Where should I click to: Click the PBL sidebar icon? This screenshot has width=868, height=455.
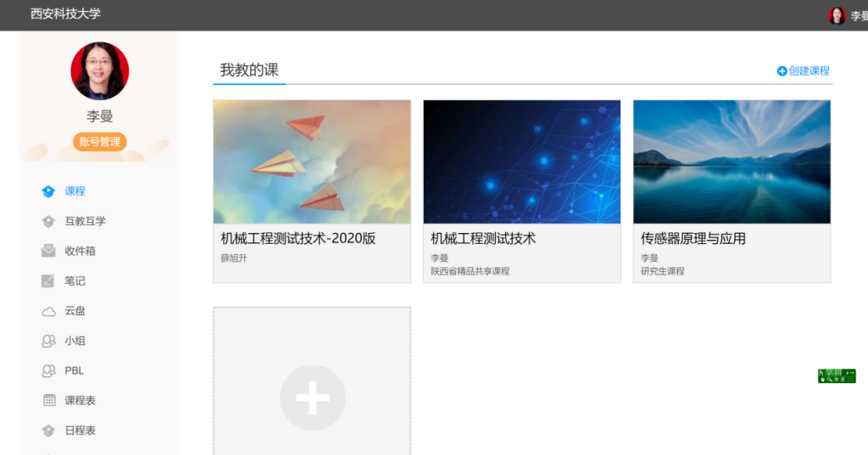pyautogui.click(x=49, y=370)
